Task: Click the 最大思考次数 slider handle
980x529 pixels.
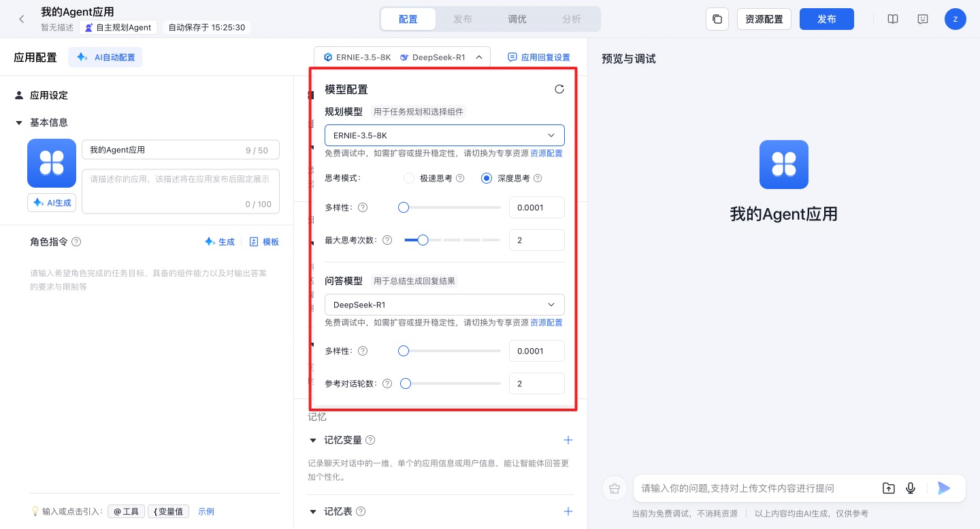Action: (423, 240)
